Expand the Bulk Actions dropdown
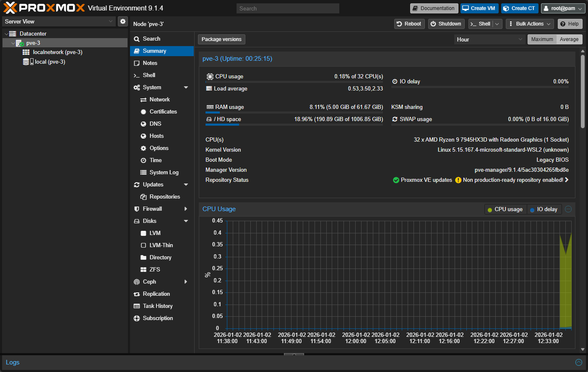Image resolution: width=588 pixels, height=372 pixels. [529, 24]
